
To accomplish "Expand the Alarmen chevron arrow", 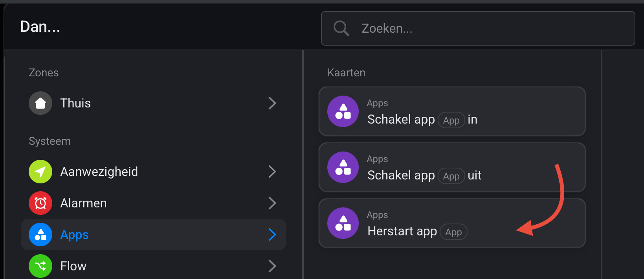I will 272,203.
